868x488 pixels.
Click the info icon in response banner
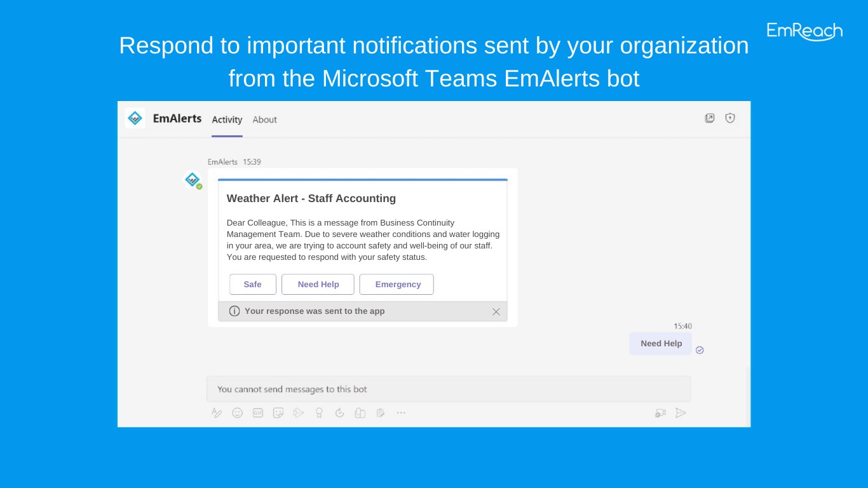(x=234, y=311)
